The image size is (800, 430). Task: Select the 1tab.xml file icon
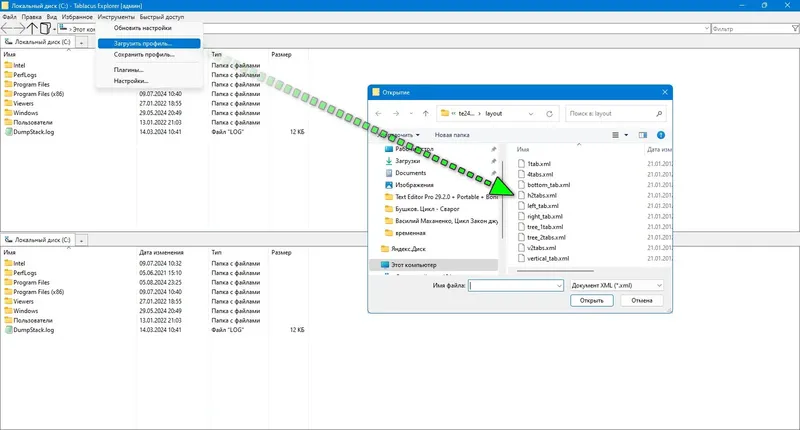coord(521,164)
